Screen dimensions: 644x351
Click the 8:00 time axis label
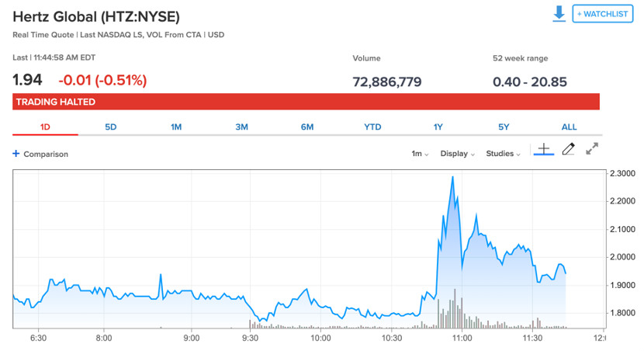pyautogui.click(x=104, y=338)
